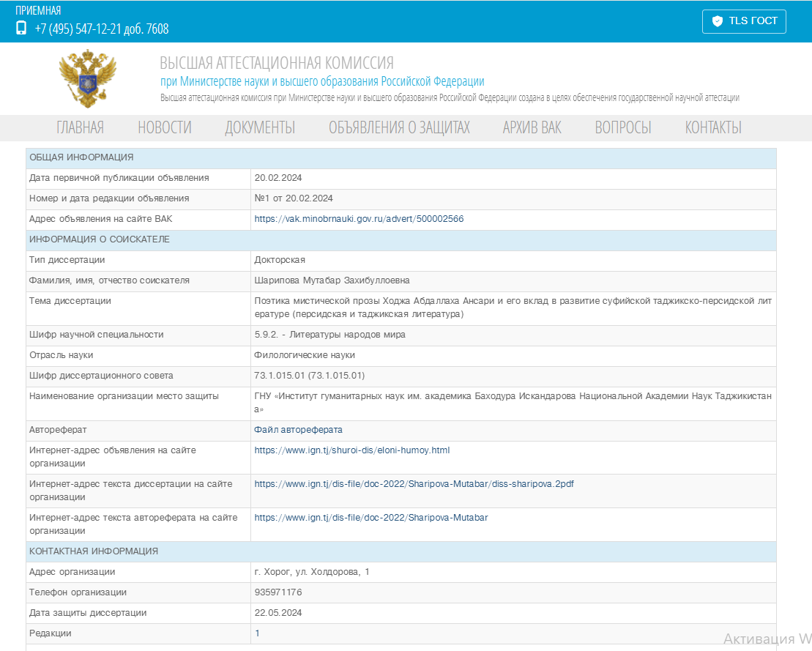Click the site title ВЫСШАЯ АТТЕСТАЦИОННАЯ КОМИССИЯ
Screen dimensions: 812x651
point(277,63)
